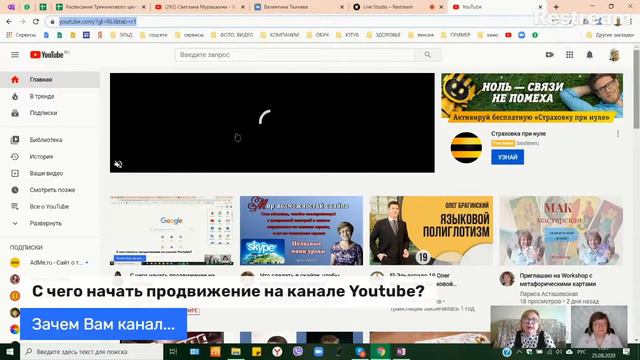Open the OneNote taskbar icon
Image resolution: width=640 pixels, height=360 pixels.
[x=402, y=351]
